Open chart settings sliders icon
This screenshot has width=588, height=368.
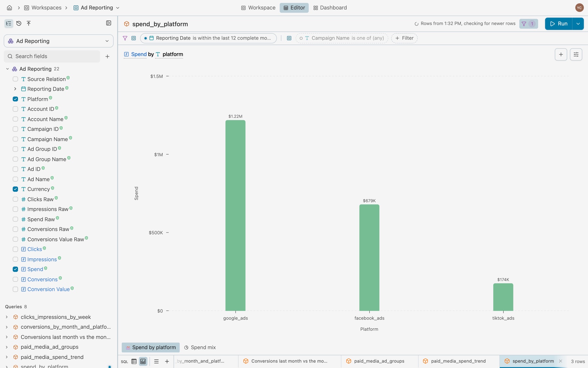[x=576, y=55]
